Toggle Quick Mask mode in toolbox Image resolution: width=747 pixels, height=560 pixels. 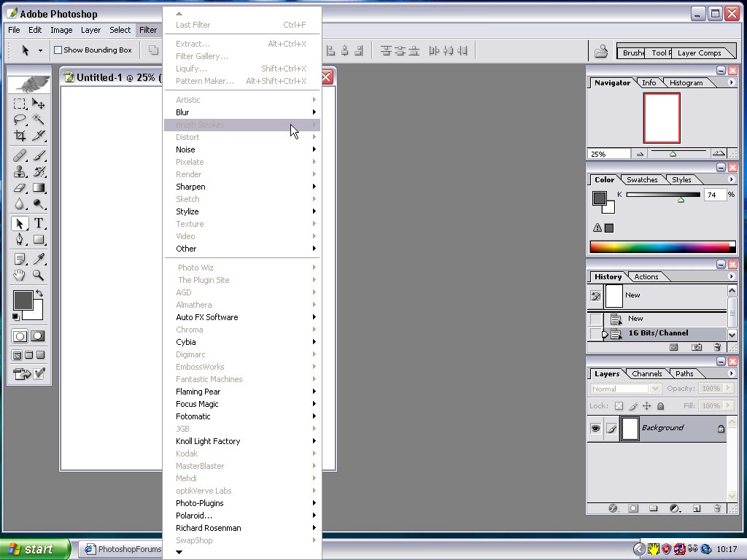pyautogui.click(x=38, y=336)
